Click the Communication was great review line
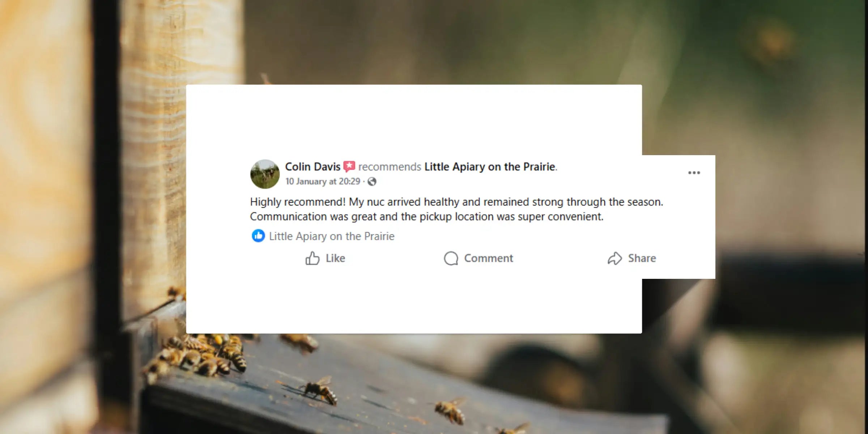This screenshot has height=434, width=868. coord(427,217)
